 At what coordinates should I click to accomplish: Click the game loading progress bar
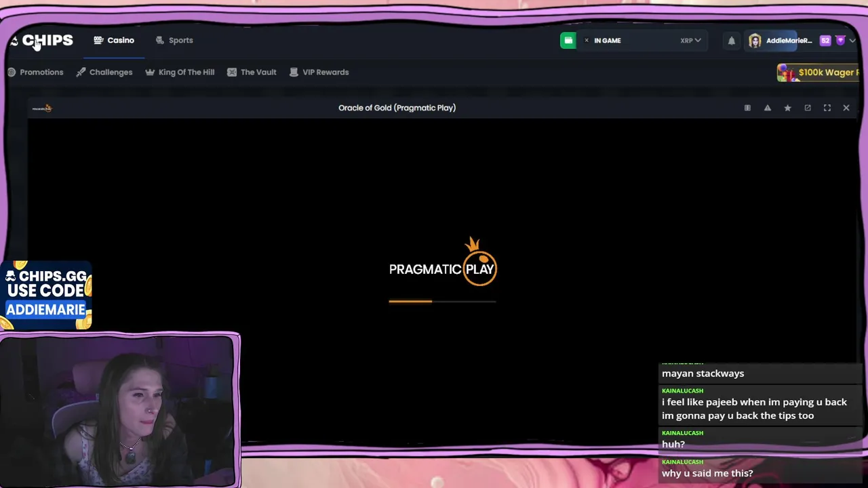442,301
